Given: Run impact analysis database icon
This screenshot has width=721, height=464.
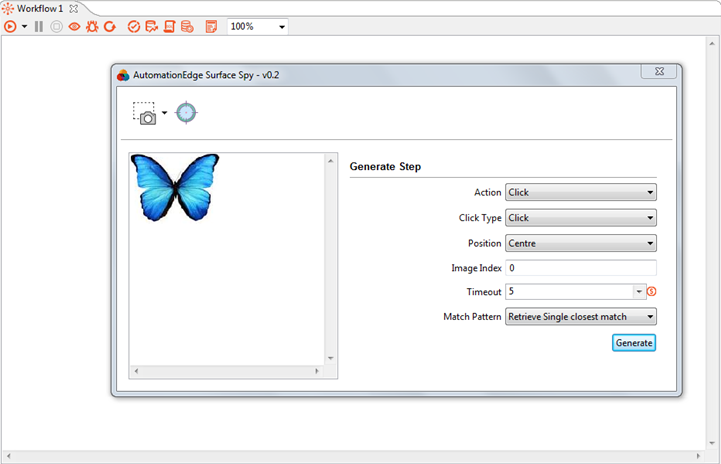Looking at the screenshot, I should click(151, 27).
